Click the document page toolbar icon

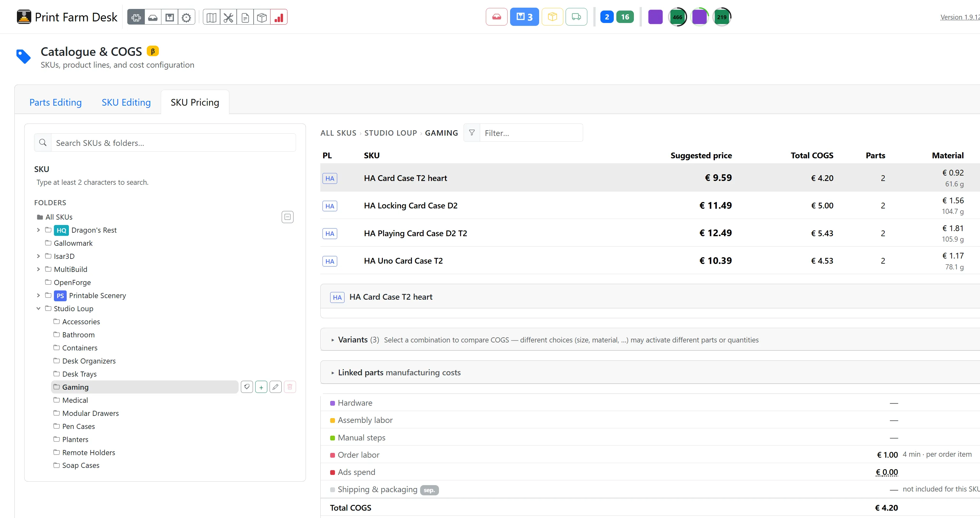(245, 17)
